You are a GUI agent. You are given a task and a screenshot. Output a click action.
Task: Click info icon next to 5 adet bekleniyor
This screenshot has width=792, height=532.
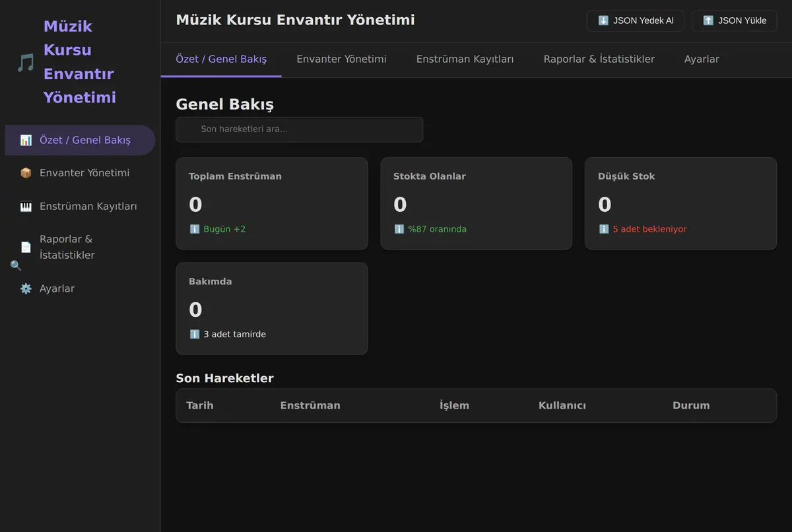[604, 229]
